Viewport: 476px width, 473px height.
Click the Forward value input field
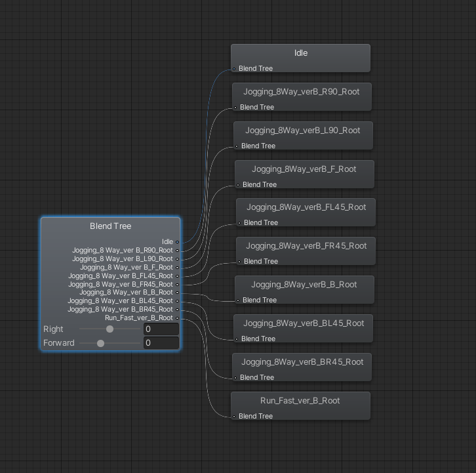coord(161,343)
